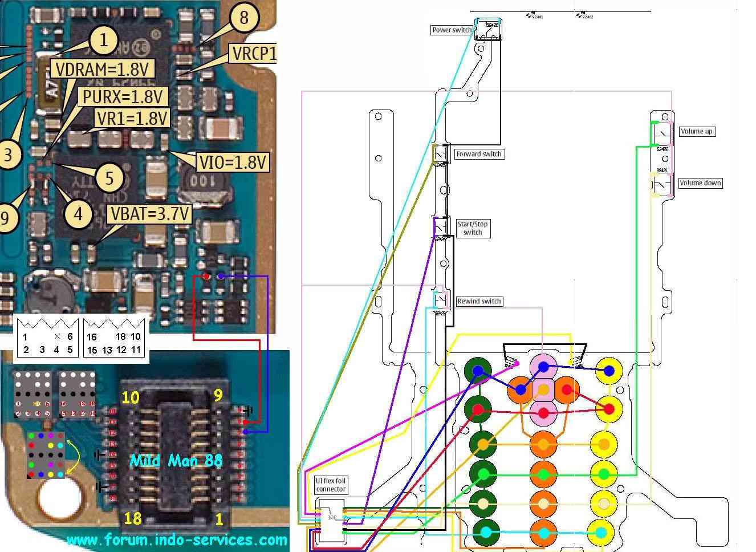Click the numbered circle 8 marker

(244, 17)
